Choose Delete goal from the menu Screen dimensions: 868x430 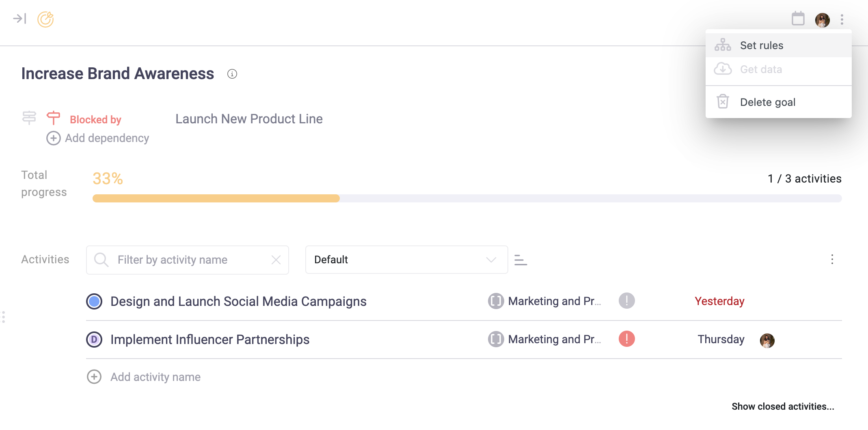point(767,102)
